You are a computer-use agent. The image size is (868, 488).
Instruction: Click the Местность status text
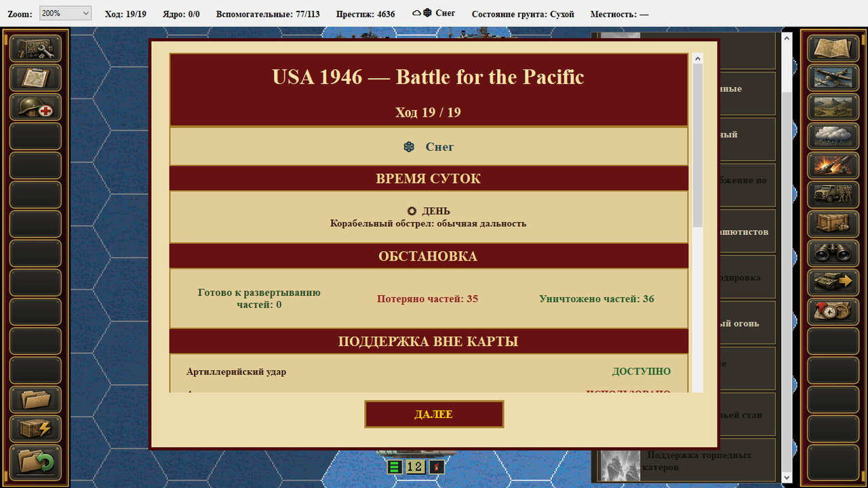620,14
